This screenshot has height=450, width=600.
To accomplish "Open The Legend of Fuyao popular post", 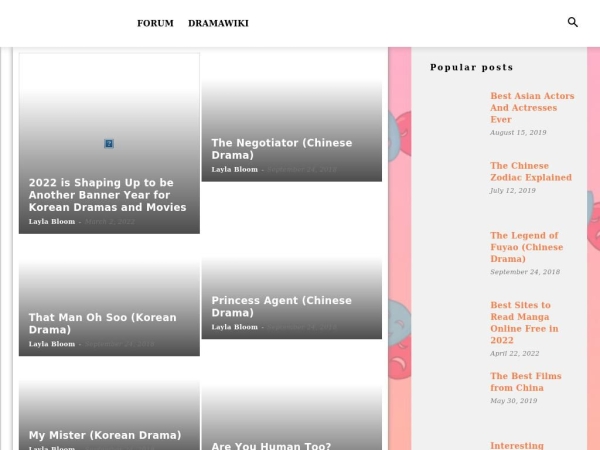I will pos(527,247).
